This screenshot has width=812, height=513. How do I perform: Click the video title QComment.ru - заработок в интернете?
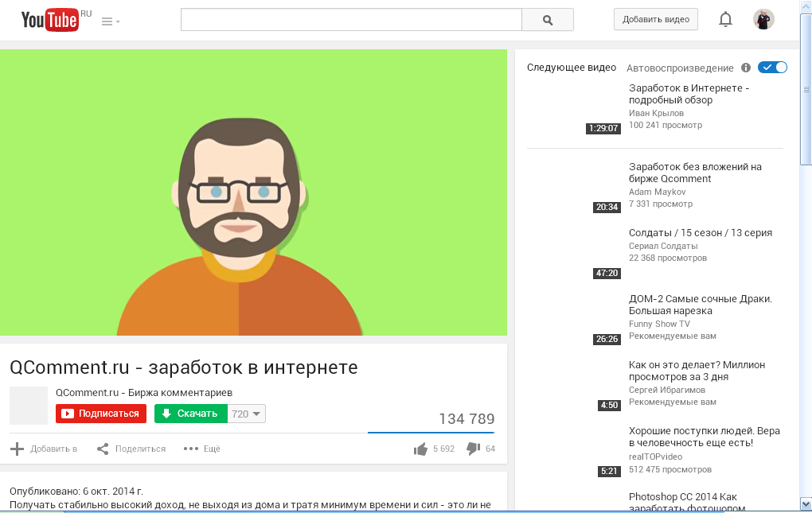[184, 367]
